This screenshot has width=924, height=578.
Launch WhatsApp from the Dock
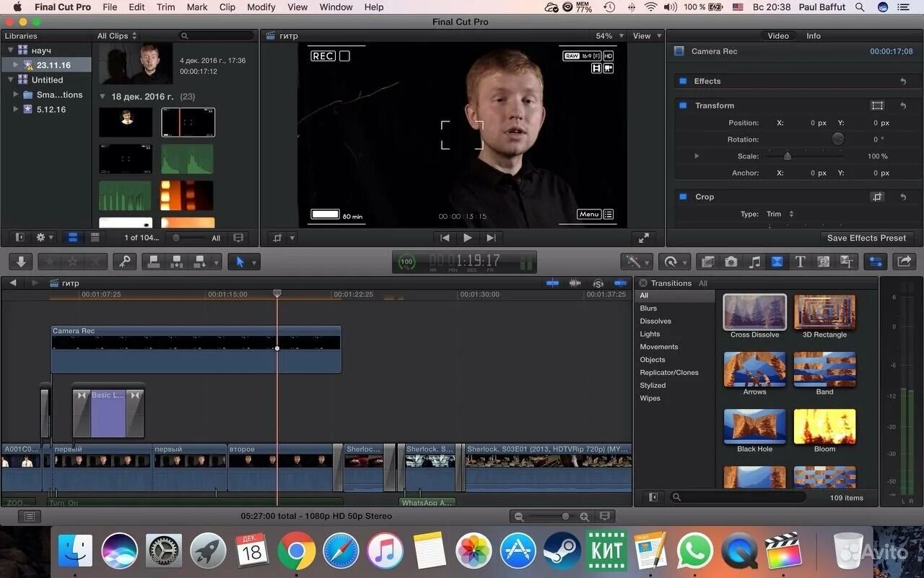[x=695, y=551]
